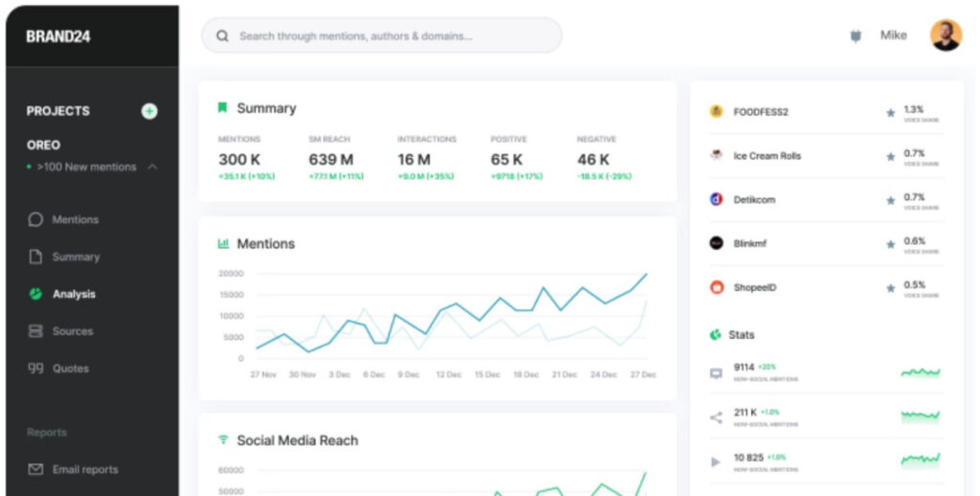
Task: Click the Summary bookmark icon
Action: click(x=222, y=107)
